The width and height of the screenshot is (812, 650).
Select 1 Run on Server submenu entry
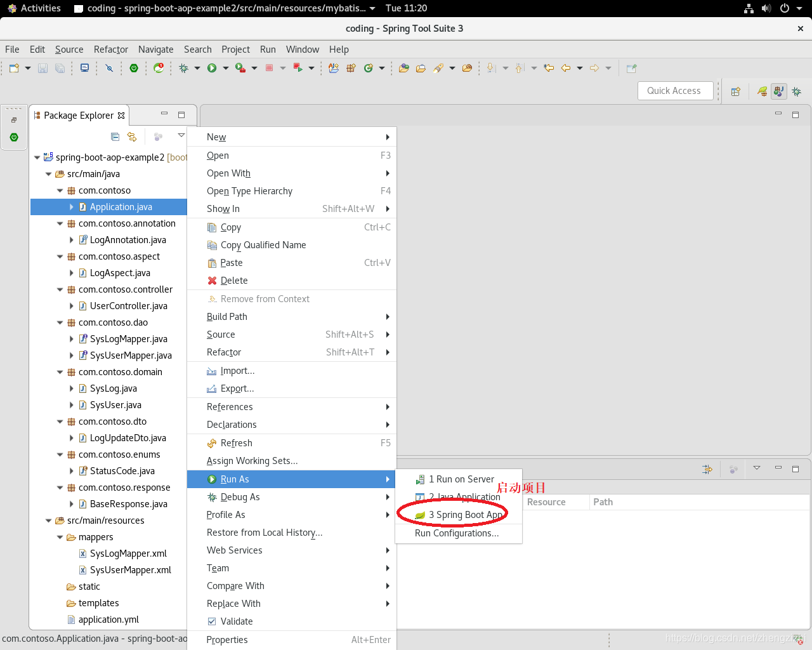[459, 479]
